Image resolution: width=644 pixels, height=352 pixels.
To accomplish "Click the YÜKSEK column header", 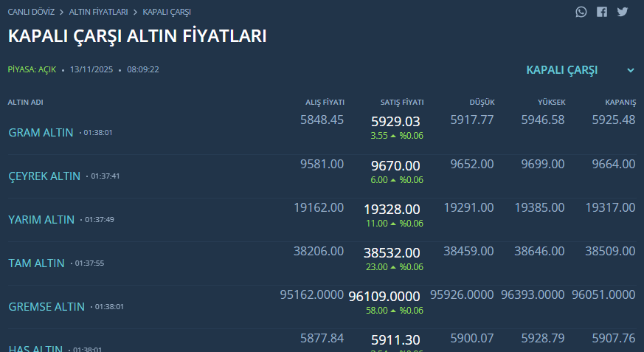I will (551, 102).
